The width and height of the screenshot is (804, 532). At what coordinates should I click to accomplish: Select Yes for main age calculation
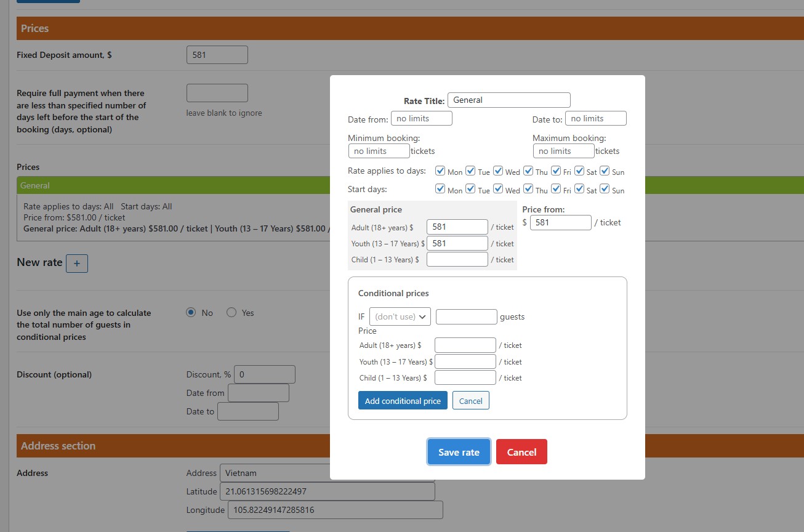click(231, 313)
